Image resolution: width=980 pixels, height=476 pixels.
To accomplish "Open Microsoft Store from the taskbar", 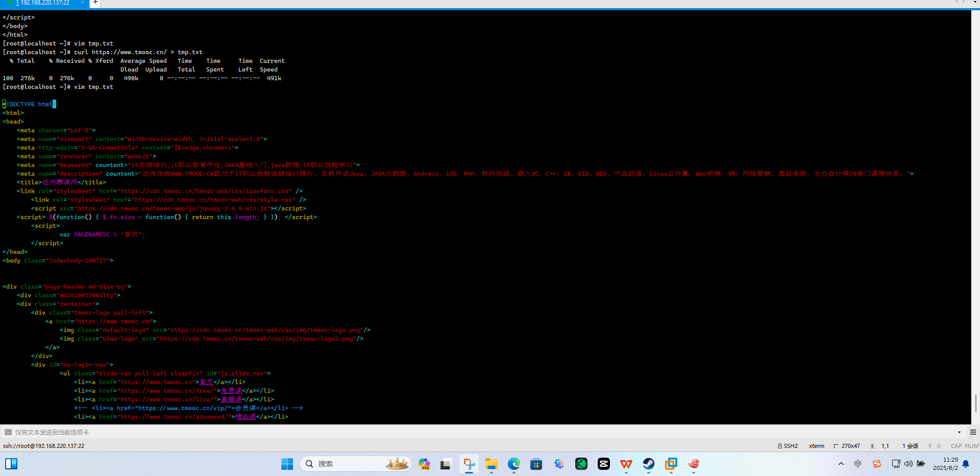I will click(536, 464).
